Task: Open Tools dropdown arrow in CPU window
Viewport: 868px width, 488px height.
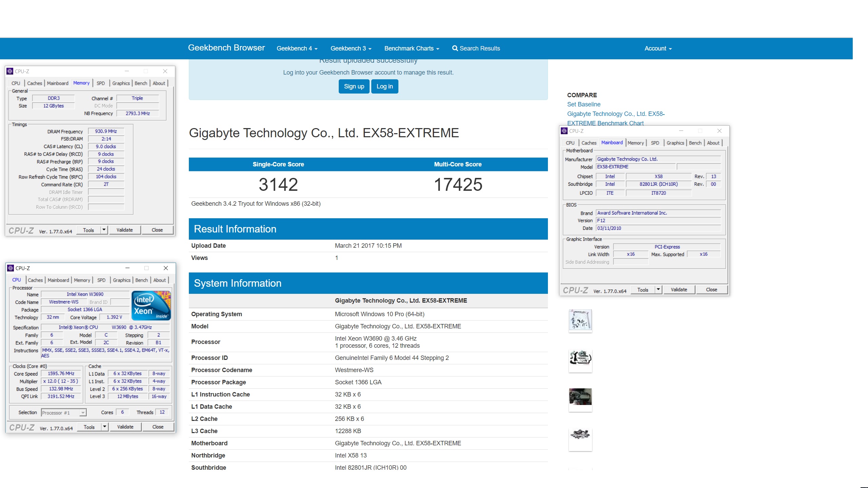Action: [105, 427]
